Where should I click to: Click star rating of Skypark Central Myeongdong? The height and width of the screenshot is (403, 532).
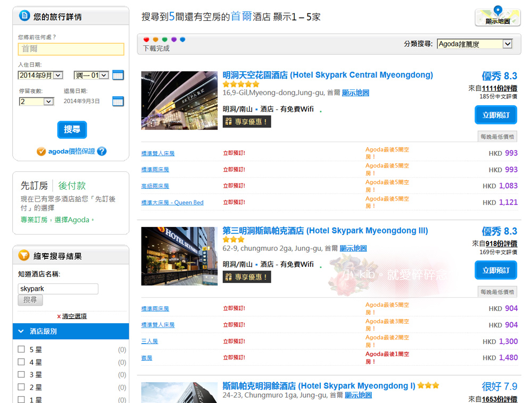click(241, 84)
